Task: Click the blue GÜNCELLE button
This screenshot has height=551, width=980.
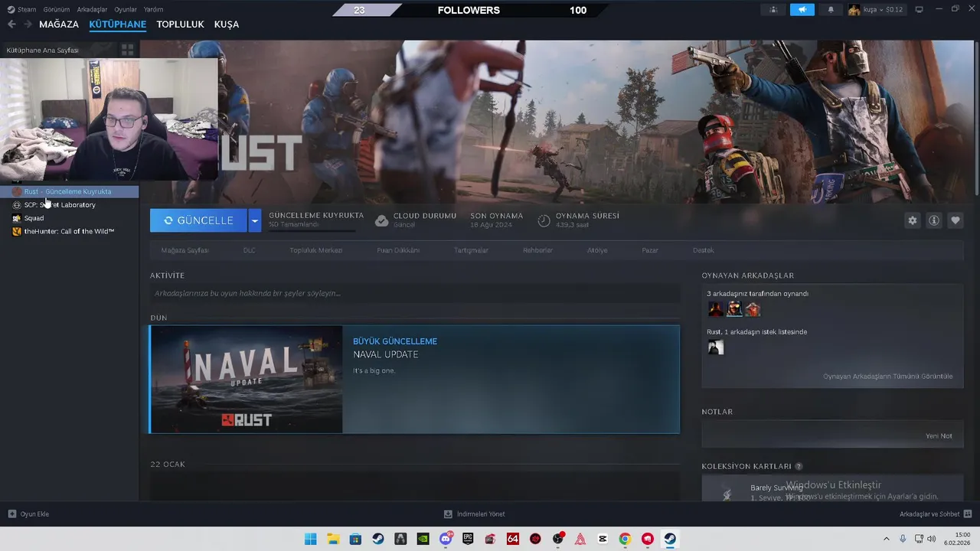Action: pos(198,220)
